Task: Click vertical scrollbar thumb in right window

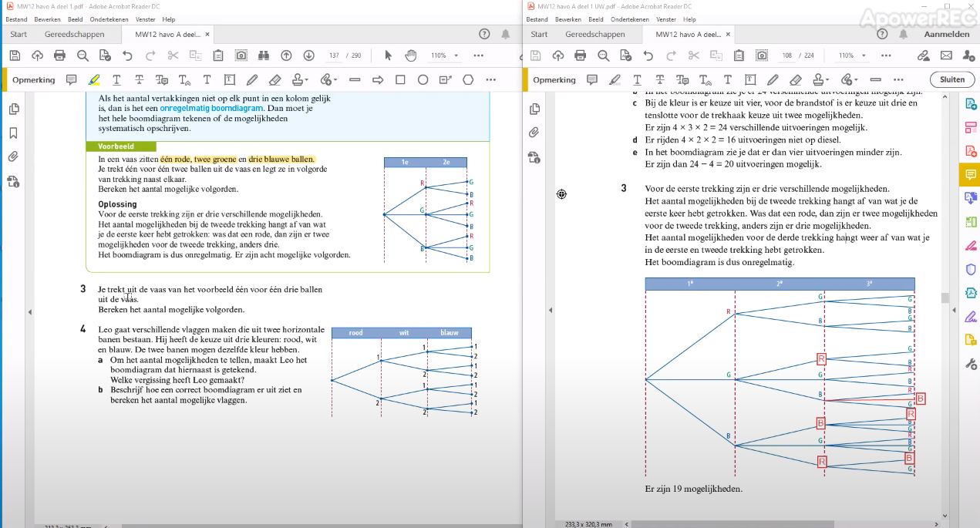Action: [945, 298]
